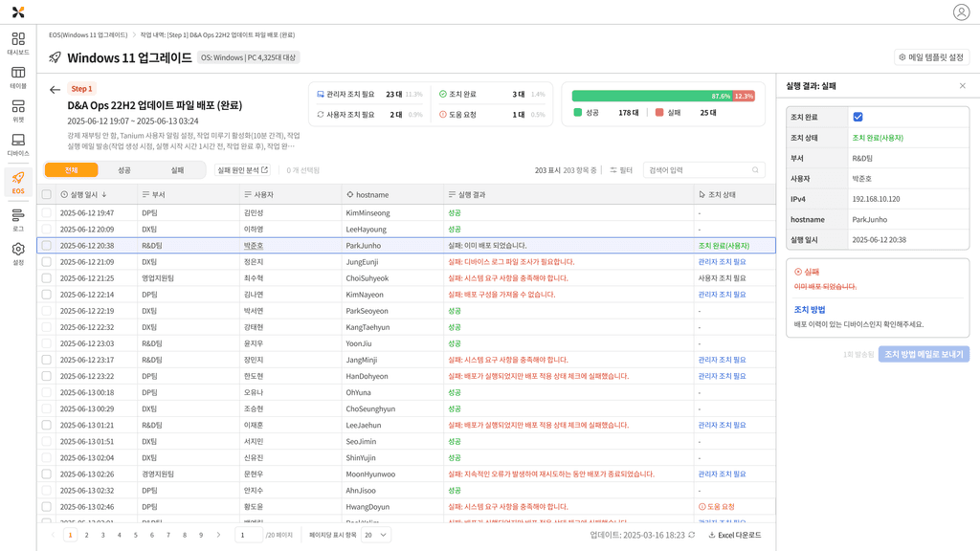Screen dimensions: 980x551
Task: Go to next page arrow in pagination
Action: [x=218, y=535]
